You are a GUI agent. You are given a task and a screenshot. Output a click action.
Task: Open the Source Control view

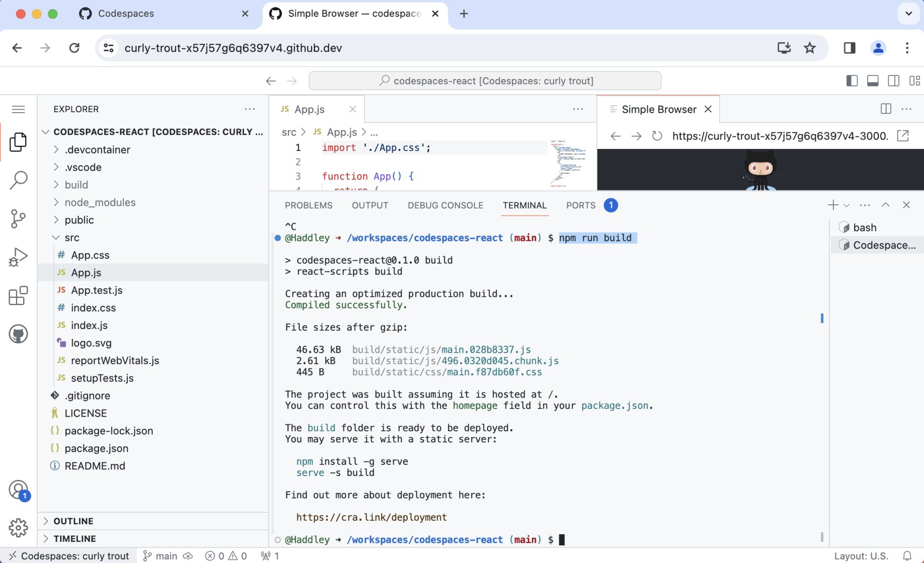(19, 218)
